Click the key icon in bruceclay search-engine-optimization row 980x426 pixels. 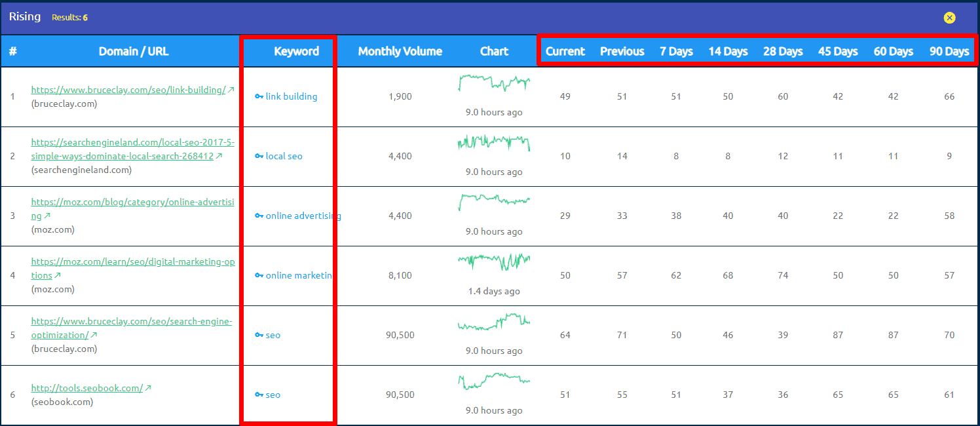pyautogui.click(x=259, y=336)
